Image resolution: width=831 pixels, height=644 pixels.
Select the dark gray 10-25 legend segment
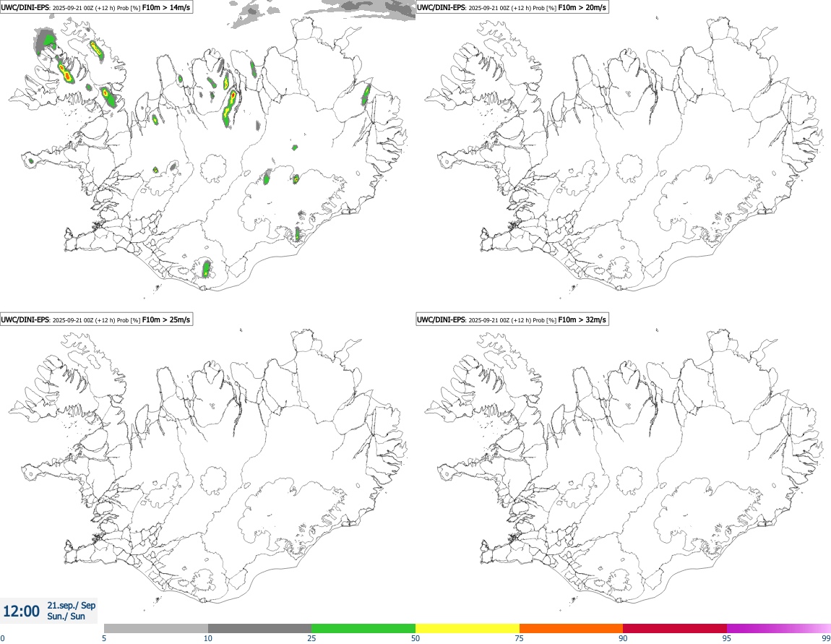(x=259, y=629)
